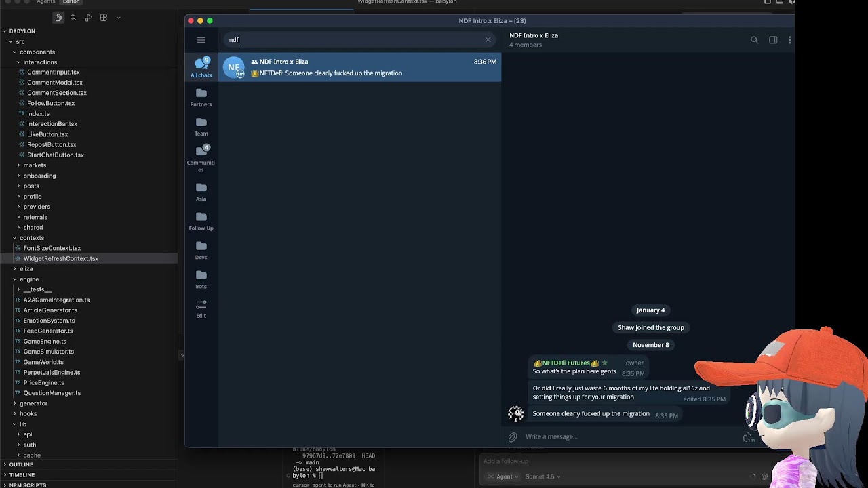This screenshot has height=488, width=868.
Task: Click the message sender's avatar
Action: (515, 413)
